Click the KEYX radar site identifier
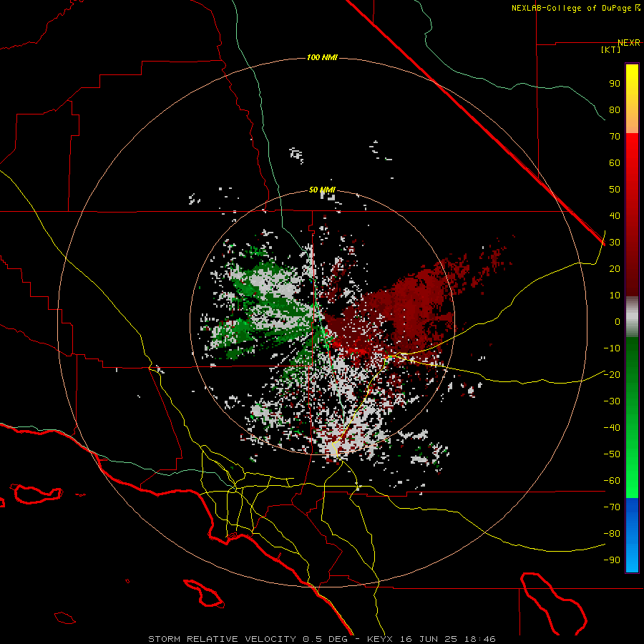Image resolution: width=644 pixels, height=644 pixels. pos(380,639)
